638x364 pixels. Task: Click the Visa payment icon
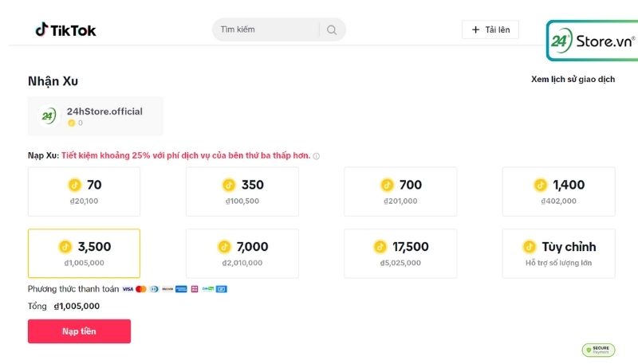(128, 289)
